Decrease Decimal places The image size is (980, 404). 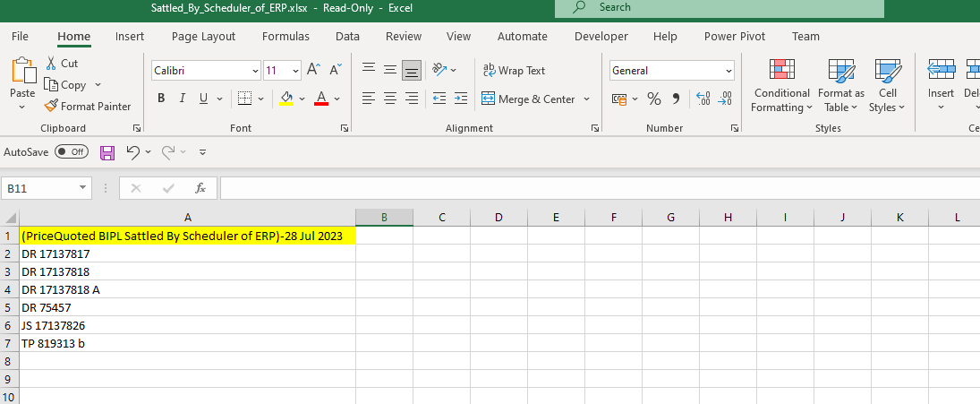click(x=725, y=99)
